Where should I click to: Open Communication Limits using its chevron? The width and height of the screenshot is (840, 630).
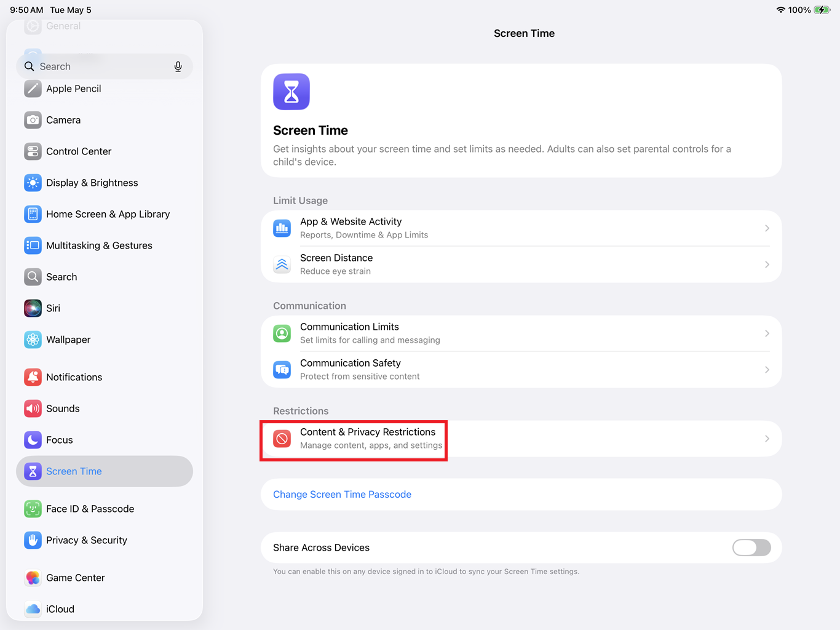point(767,333)
